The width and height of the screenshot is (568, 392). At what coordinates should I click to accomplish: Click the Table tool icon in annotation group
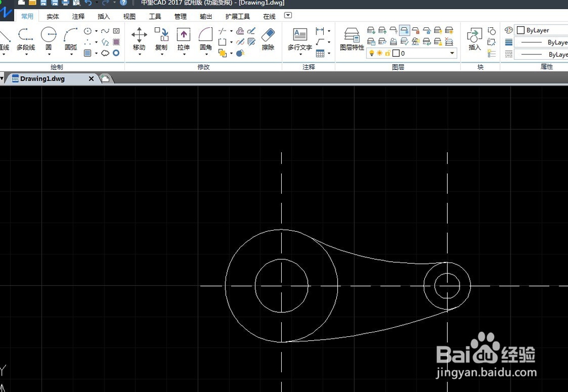tap(320, 53)
